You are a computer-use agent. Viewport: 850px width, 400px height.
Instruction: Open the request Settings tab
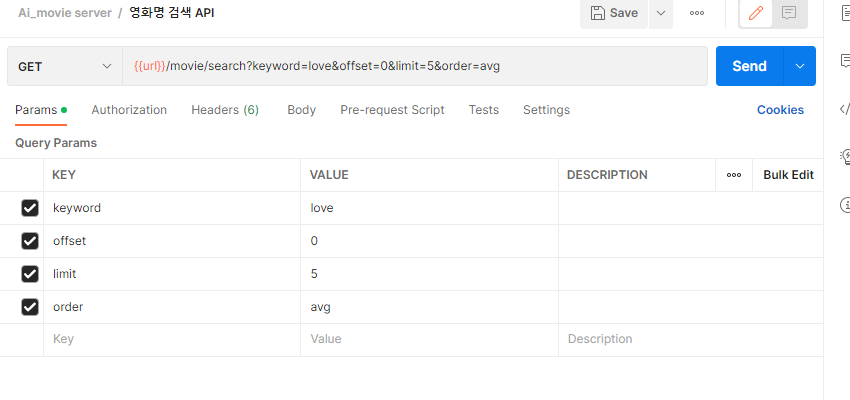(x=546, y=110)
